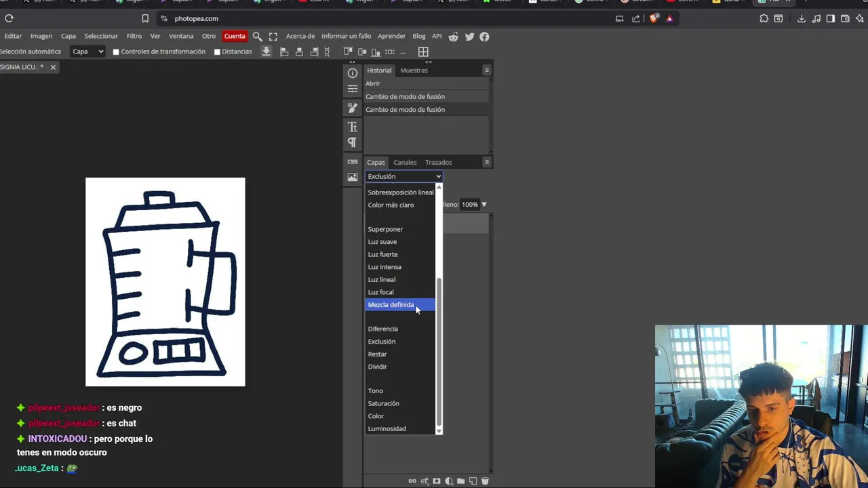This screenshot has width=868, height=488.
Task: Open the Character panel Tt icon
Action: 353,127
